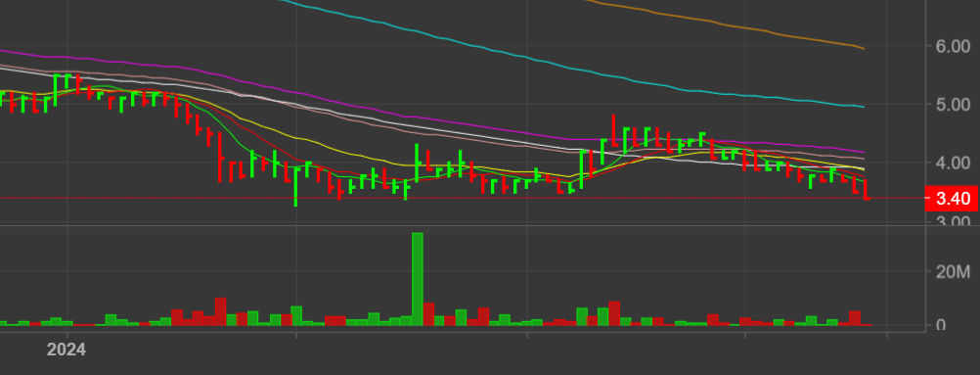Select the last tall red volume bar

855,318
